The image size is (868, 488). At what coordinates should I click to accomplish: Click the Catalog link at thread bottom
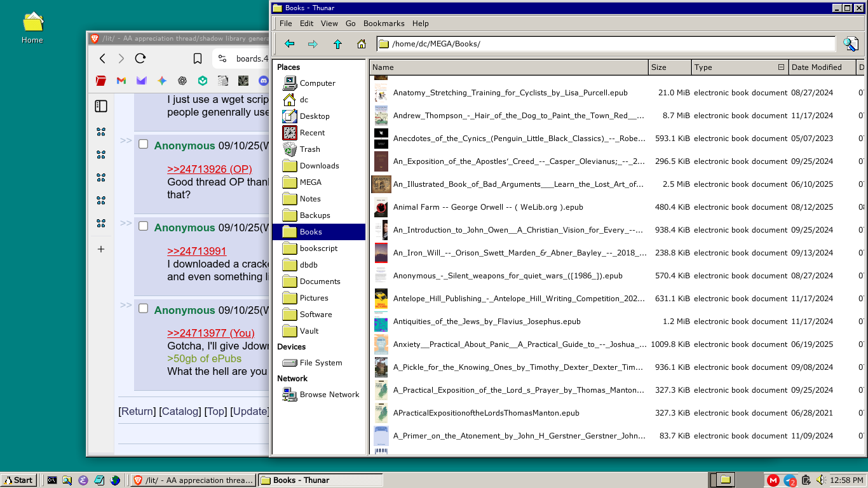tap(180, 411)
